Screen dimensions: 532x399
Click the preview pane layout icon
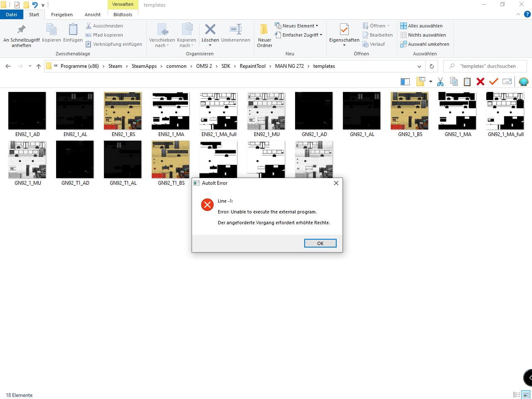405,82
